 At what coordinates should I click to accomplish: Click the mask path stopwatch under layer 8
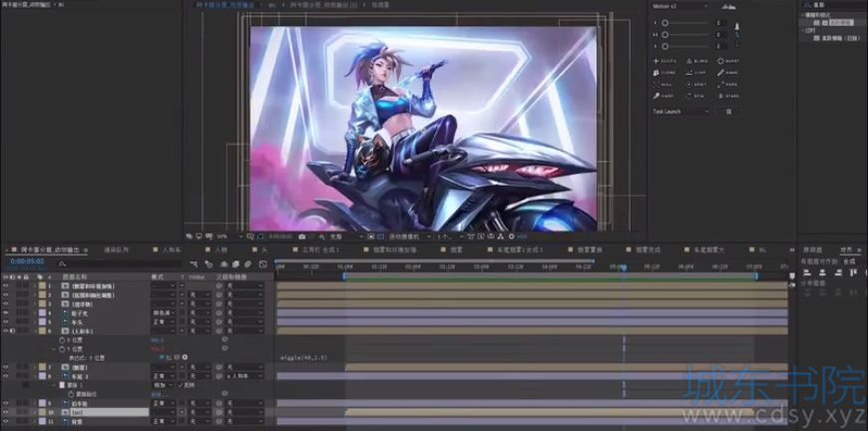pos(71,394)
